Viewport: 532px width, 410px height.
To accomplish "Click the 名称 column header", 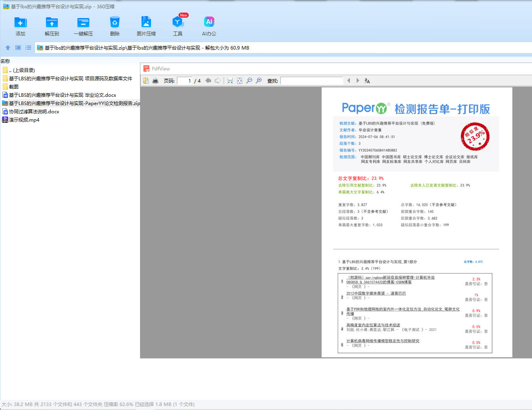I will pos(5,61).
